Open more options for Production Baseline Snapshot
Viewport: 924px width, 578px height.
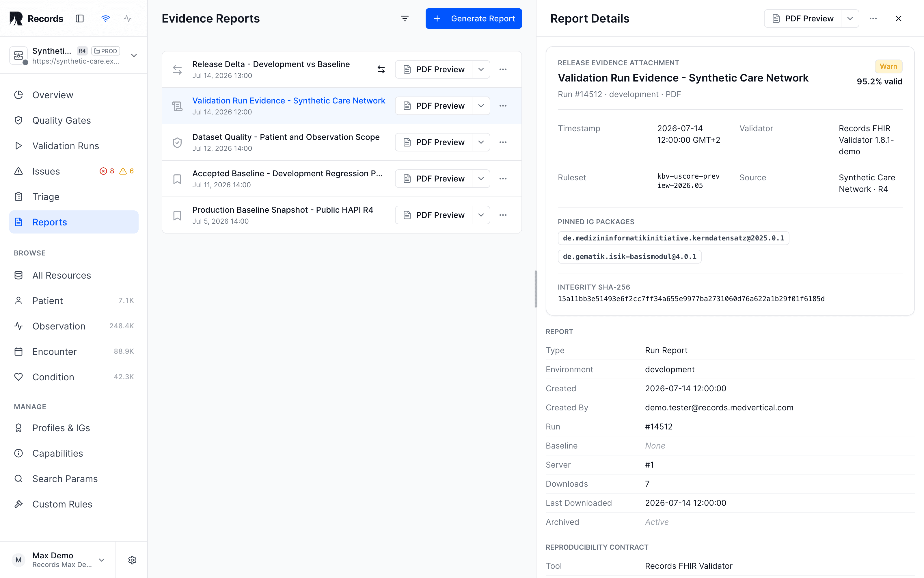point(503,215)
